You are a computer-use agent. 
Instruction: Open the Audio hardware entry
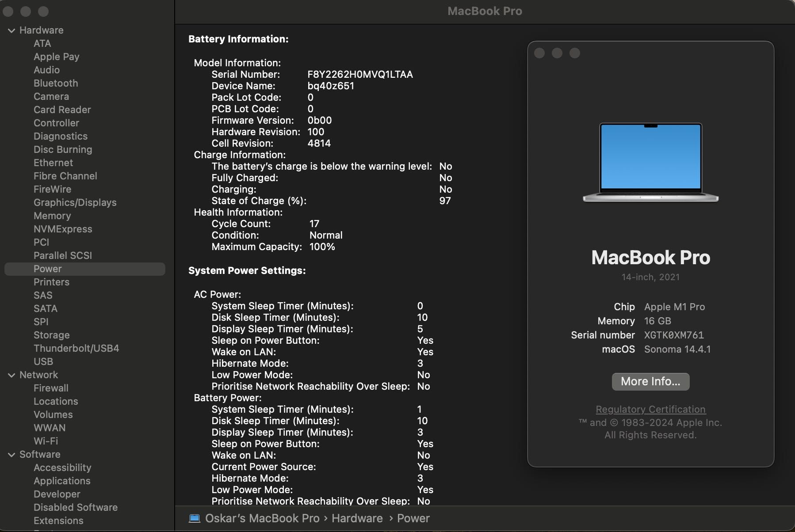click(x=46, y=70)
